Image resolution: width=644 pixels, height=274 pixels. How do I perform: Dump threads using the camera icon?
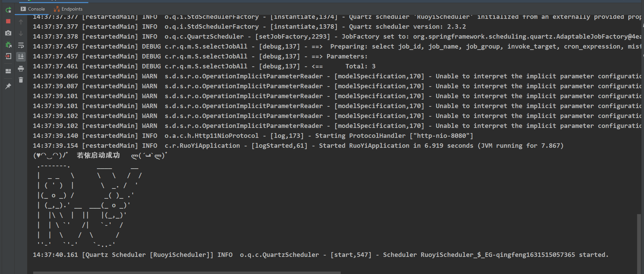point(8,33)
